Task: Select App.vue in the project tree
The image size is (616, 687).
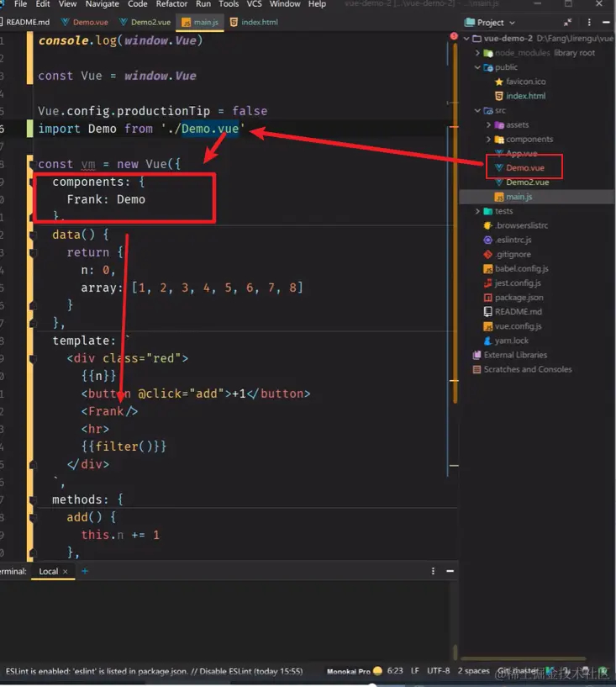Action: pos(521,154)
